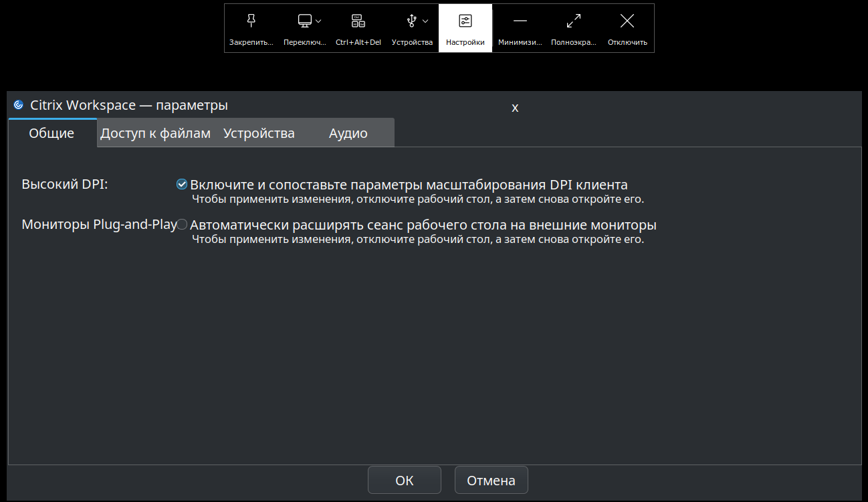Click the 'Высокий DPI:' label
This screenshot has height=502, width=868.
point(65,185)
